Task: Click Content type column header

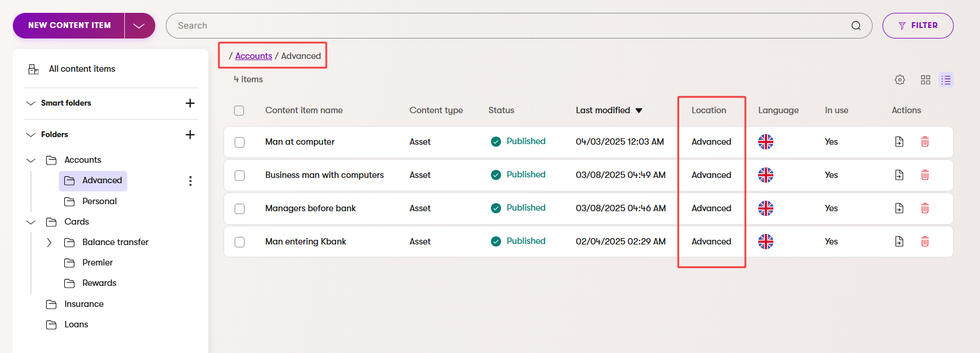Action: pos(436,110)
